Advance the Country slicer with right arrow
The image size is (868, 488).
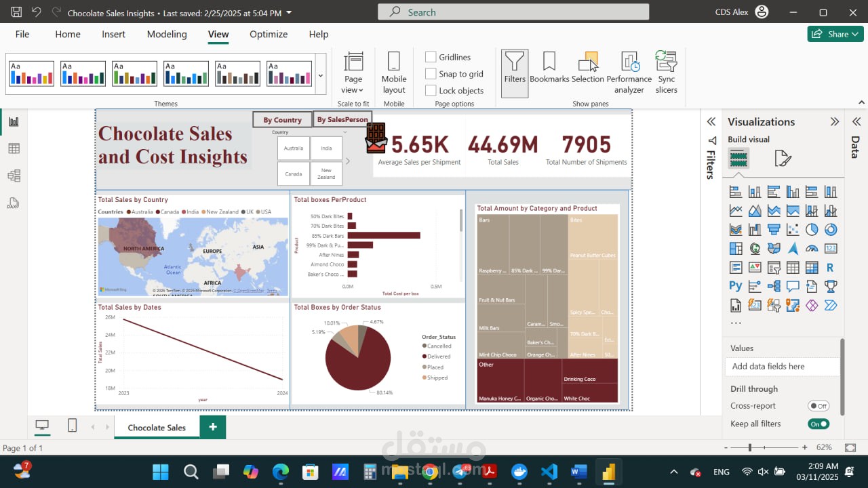pyautogui.click(x=348, y=161)
